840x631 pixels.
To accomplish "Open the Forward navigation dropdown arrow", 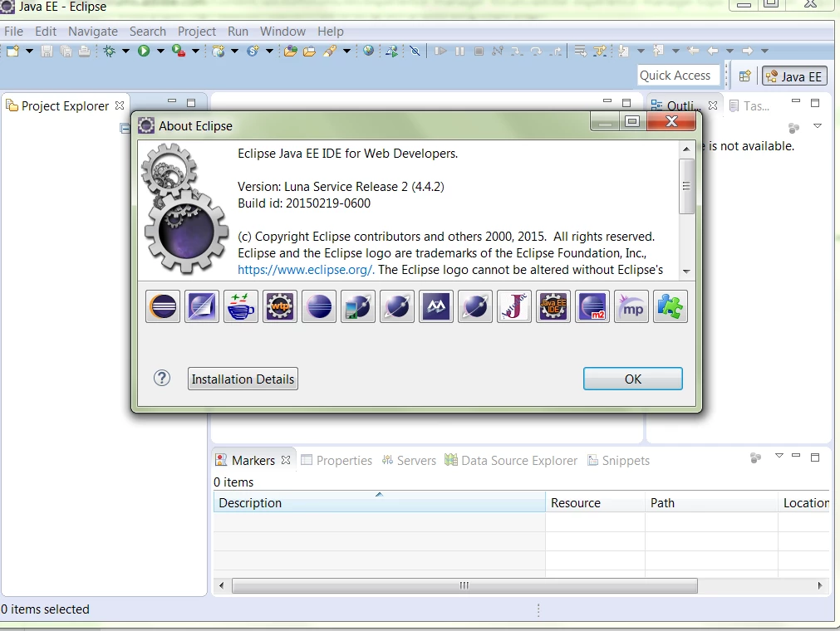I will [764, 51].
